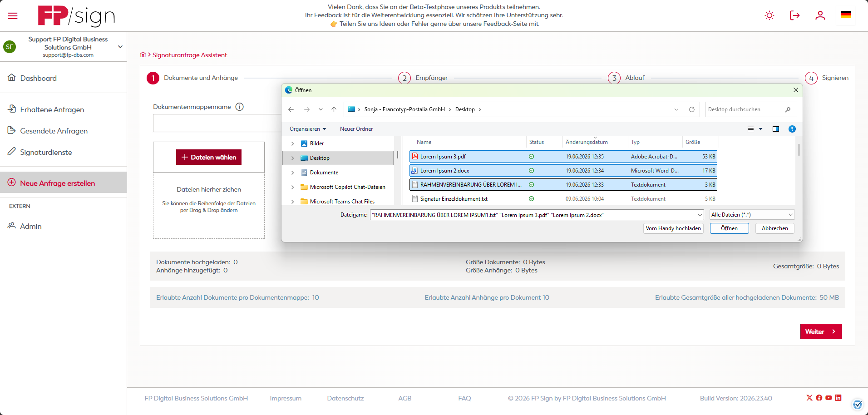The width and height of the screenshot is (868, 415).
Task: Click the Dateien wählen button
Action: click(209, 157)
